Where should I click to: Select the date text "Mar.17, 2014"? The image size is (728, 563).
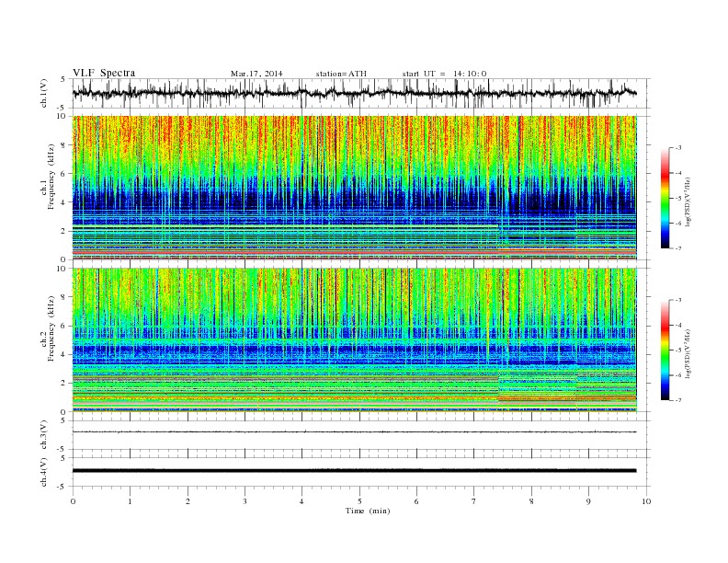(x=256, y=74)
